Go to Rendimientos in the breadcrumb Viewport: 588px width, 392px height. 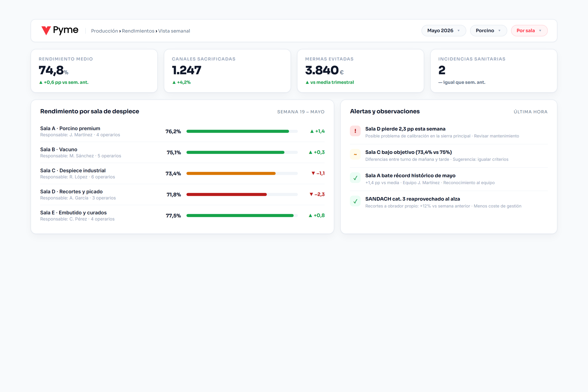tap(138, 31)
